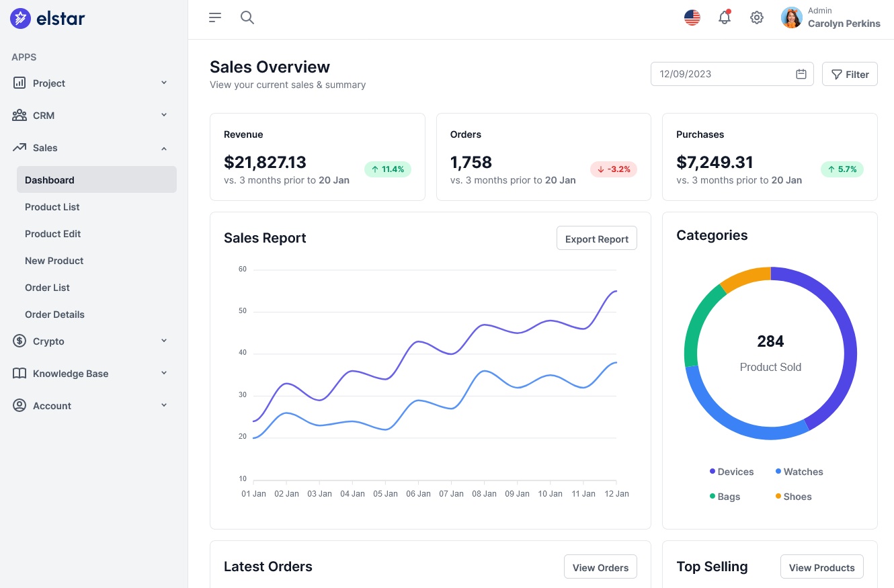The width and height of the screenshot is (894, 588).
Task: Open the notifications bell
Action: coord(725,17)
